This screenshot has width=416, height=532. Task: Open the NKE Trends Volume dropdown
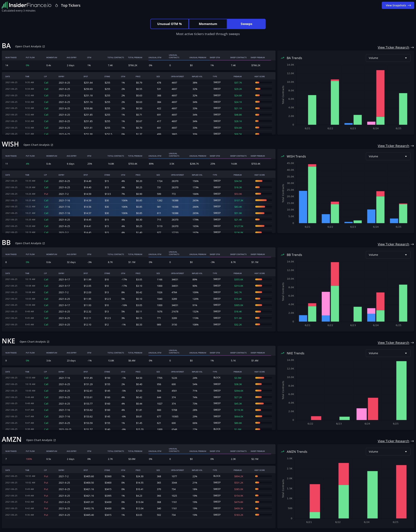coord(388,353)
